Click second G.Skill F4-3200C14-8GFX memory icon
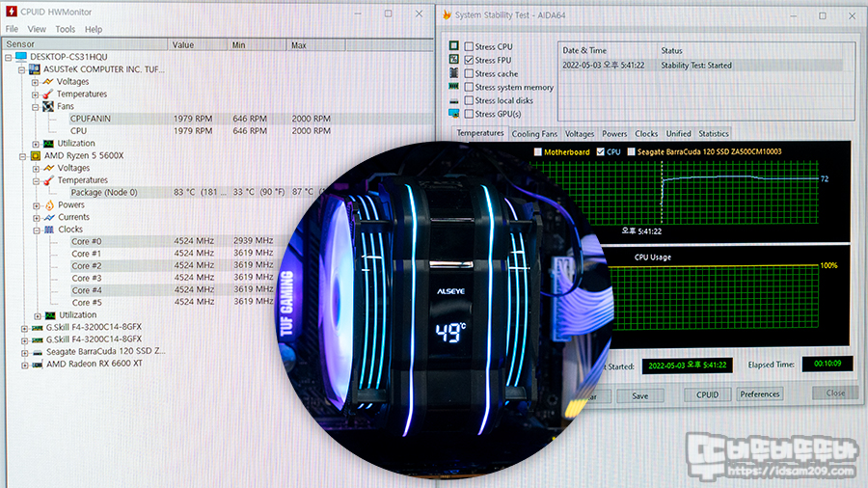The width and height of the screenshot is (868, 488). pyautogui.click(x=37, y=339)
